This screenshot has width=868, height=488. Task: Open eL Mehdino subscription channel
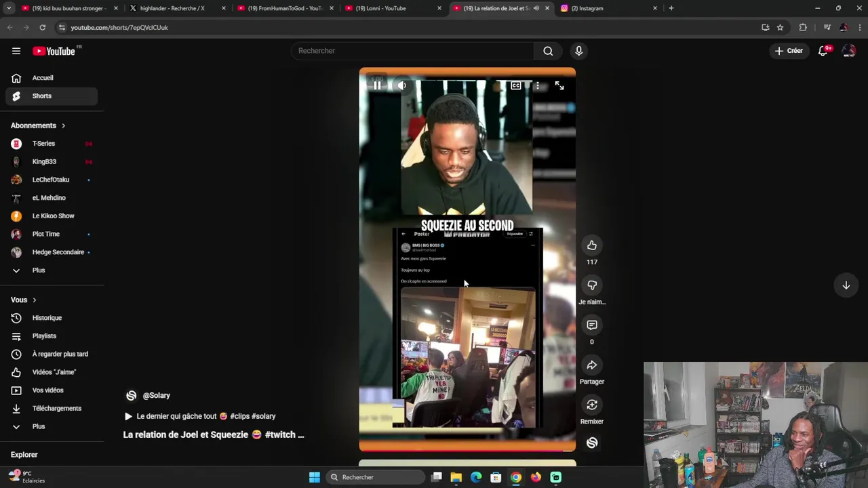52,198
